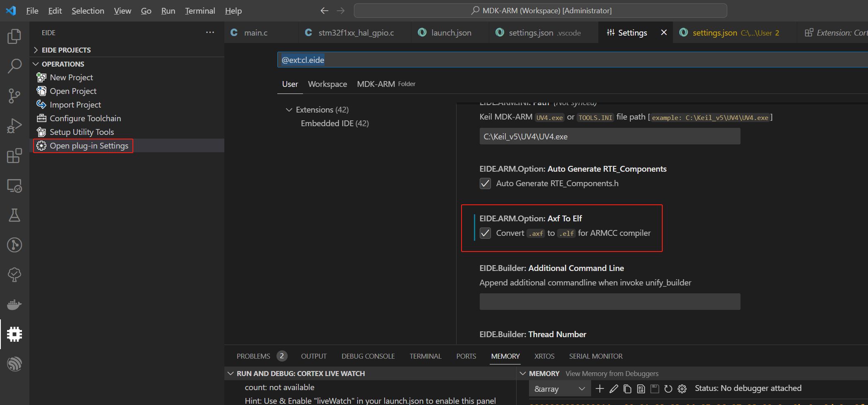Switch to settings.json .vscode tab

(x=544, y=33)
